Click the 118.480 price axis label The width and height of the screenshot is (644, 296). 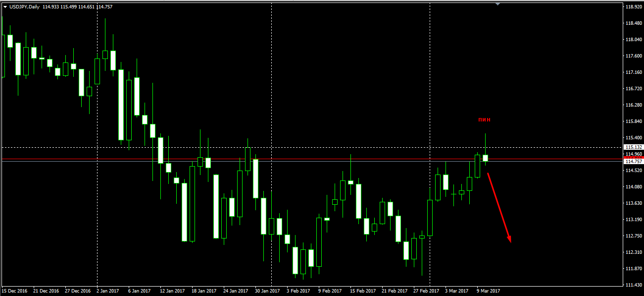pyautogui.click(x=634, y=23)
